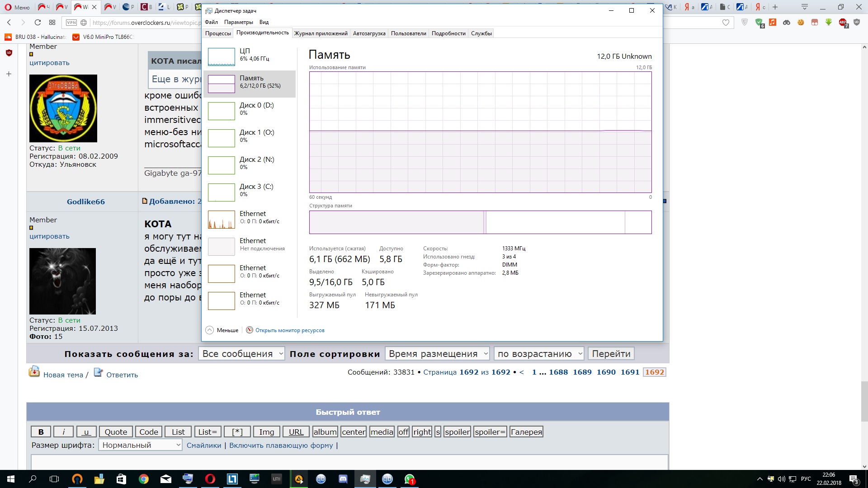Click the orange music note extension icon
Image resolution: width=868 pixels, height=488 pixels.
point(773,23)
